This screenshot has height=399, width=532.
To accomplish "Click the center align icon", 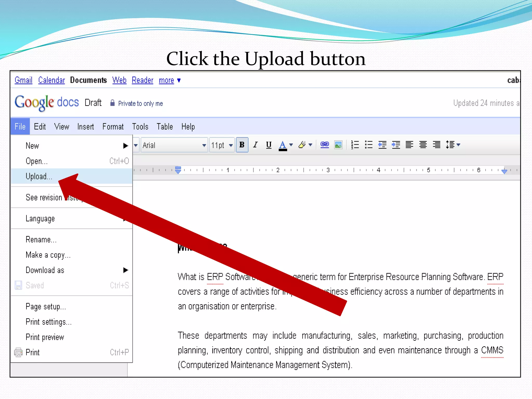I will coord(423,145).
